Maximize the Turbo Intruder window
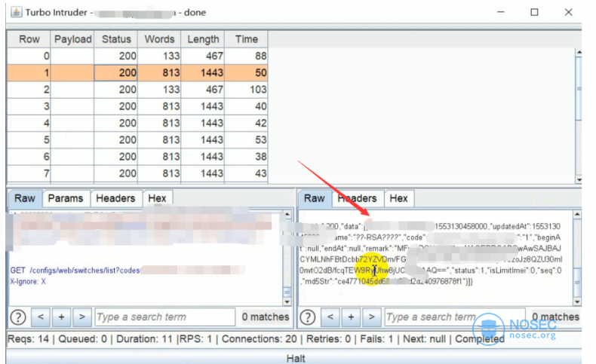 point(534,12)
